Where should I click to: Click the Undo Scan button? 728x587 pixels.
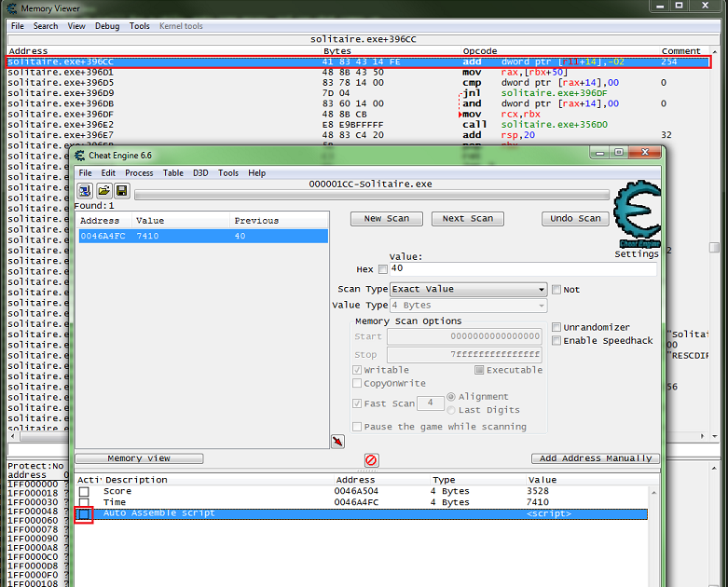click(x=575, y=219)
